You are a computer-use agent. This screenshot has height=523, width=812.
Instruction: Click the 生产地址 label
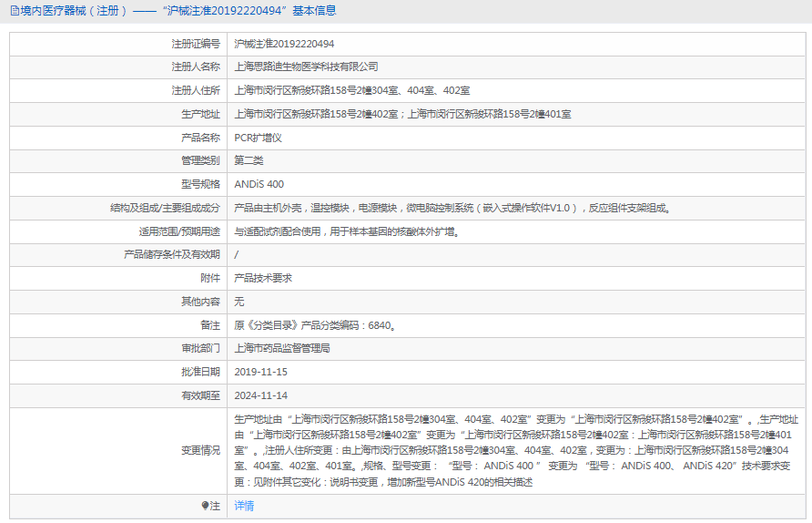click(200, 114)
